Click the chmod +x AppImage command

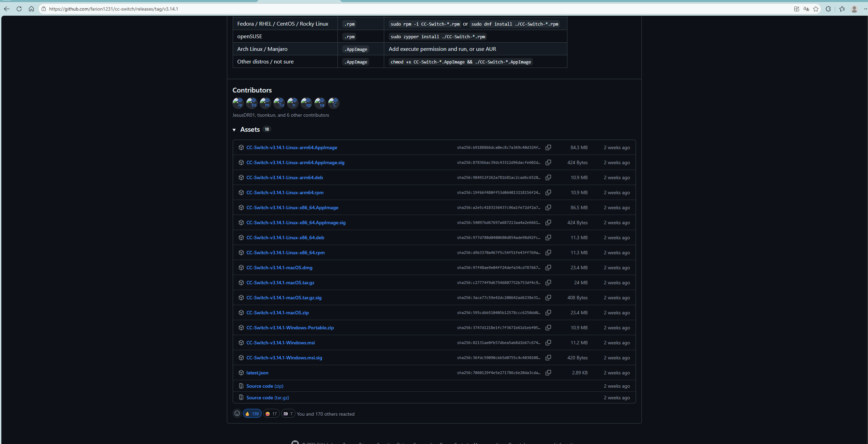(x=461, y=62)
